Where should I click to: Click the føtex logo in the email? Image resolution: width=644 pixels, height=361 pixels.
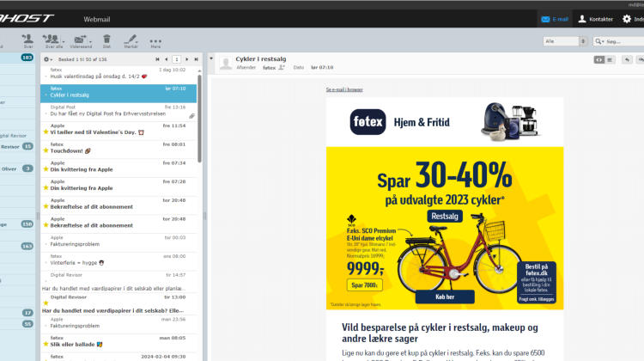pos(368,122)
